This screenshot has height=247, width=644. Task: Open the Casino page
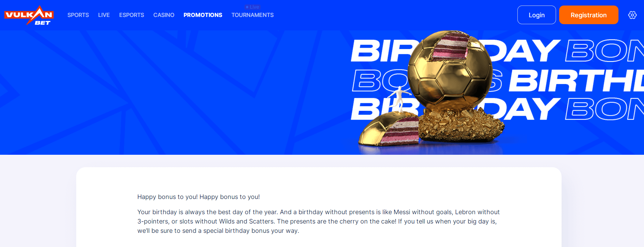pos(164,15)
